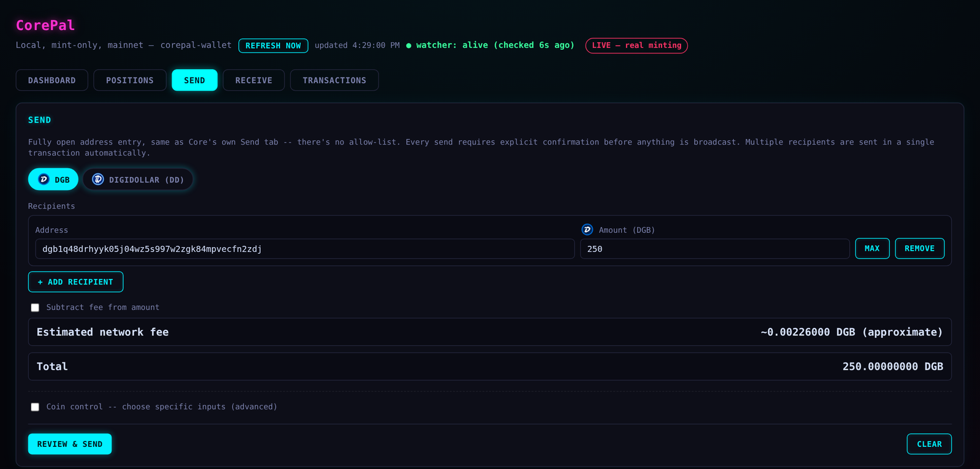Click the DGB icon beside Amount label

(x=587, y=229)
